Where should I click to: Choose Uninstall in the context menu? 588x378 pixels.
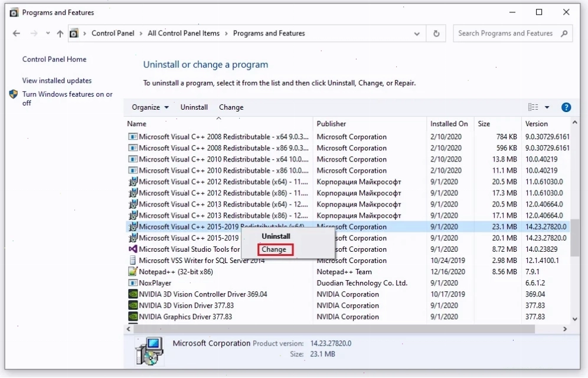(x=276, y=236)
